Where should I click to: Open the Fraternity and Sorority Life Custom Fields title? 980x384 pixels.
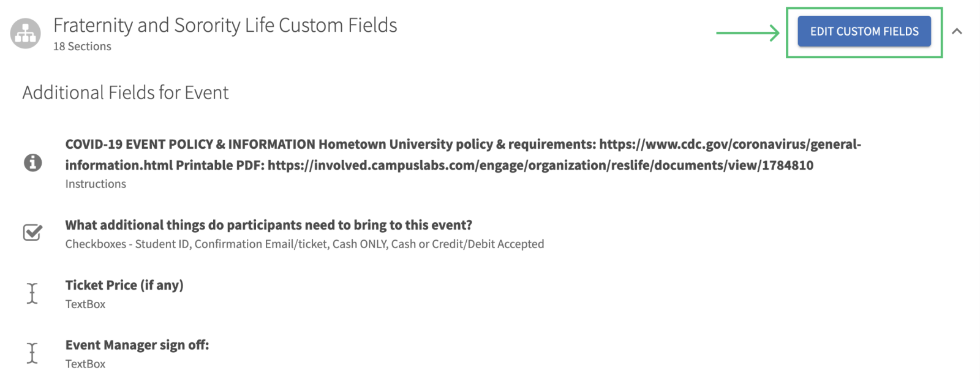pos(225,25)
